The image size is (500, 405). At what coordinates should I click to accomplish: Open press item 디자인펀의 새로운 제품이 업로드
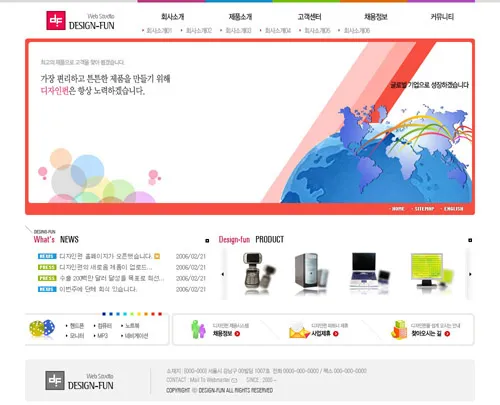click(x=106, y=267)
